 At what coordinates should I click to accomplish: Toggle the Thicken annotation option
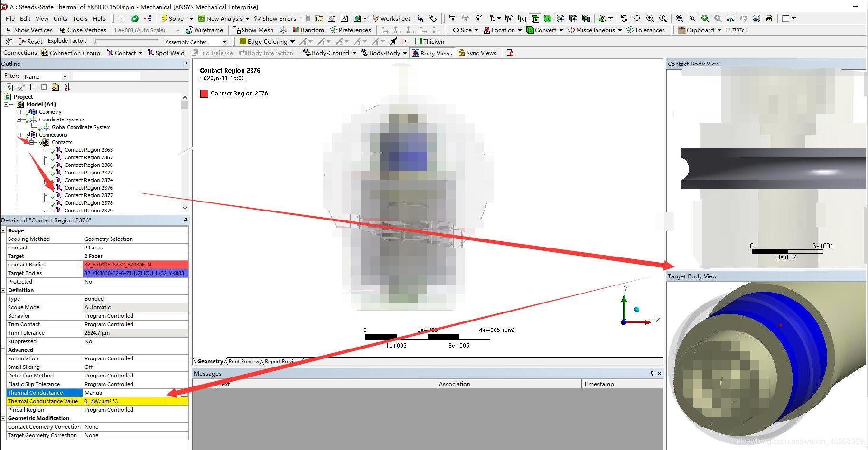click(429, 41)
